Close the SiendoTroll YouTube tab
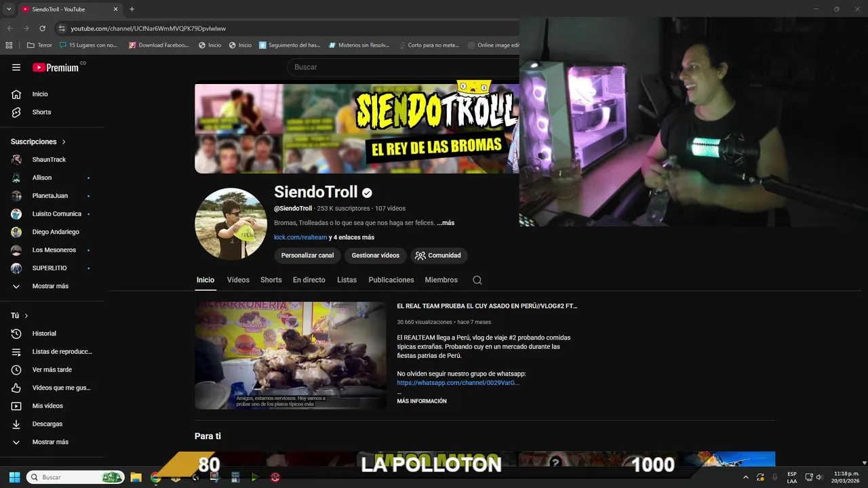The image size is (868, 488). [x=115, y=9]
